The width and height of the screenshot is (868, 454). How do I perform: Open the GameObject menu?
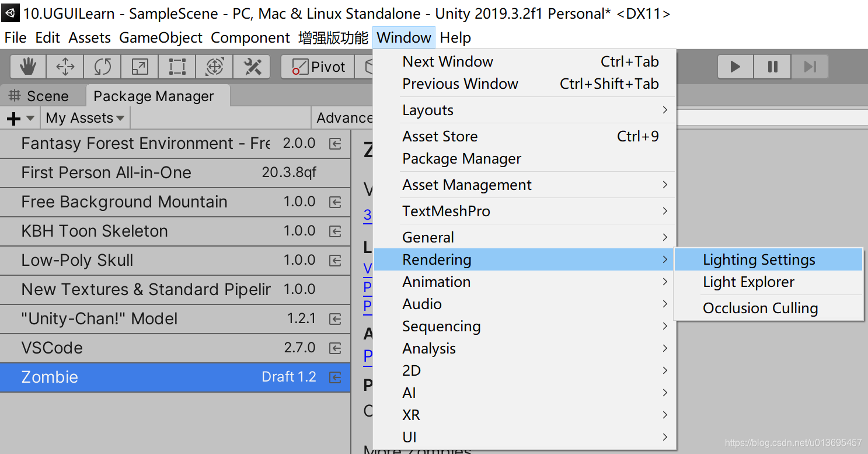161,37
